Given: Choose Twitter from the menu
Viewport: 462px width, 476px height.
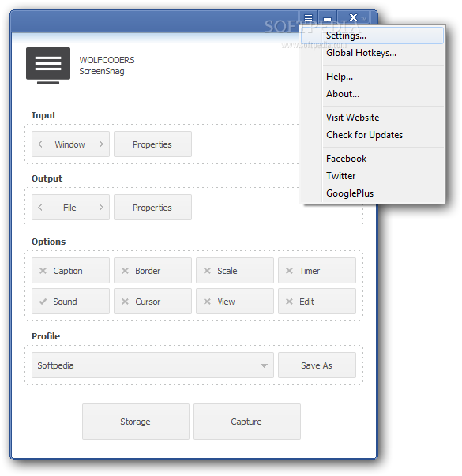Looking at the screenshot, I should (372, 176).
